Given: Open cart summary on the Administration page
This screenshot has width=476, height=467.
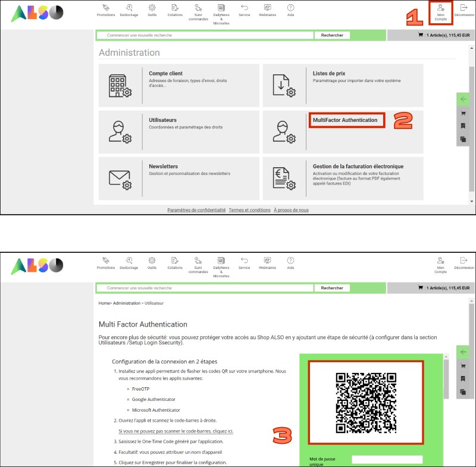Looking at the screenshot, I should pyautogui.click(x=444, y=35).
